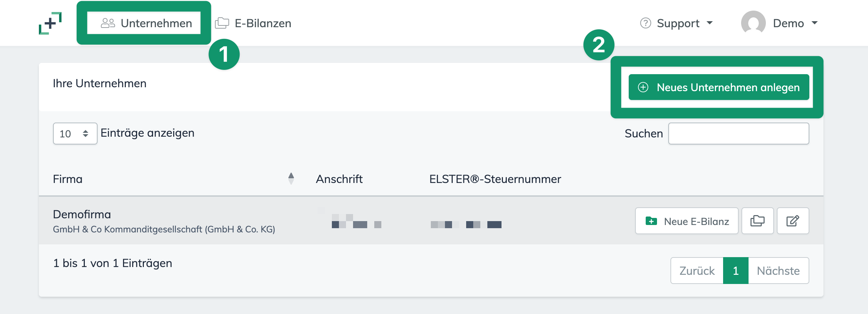Click inside the Suchen search field
Viewport: 868px width, 314px height.
pyautogui.click(x=738, y=133)
